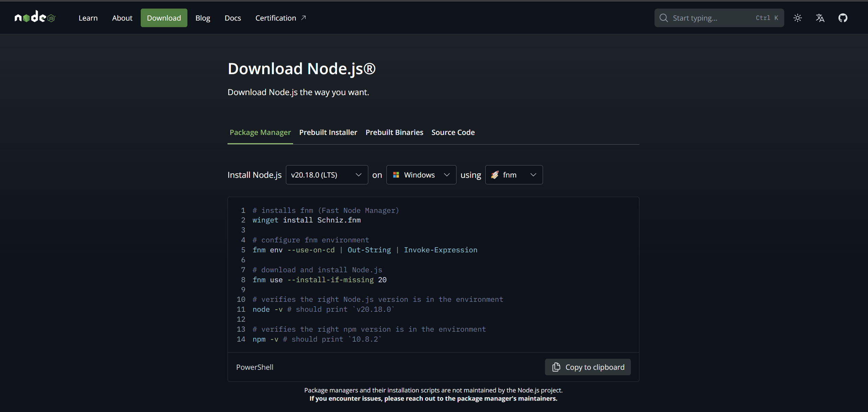
Task: Click 'Download Node.js the way you want.' subtitle
Action: (x=298, y=92)
